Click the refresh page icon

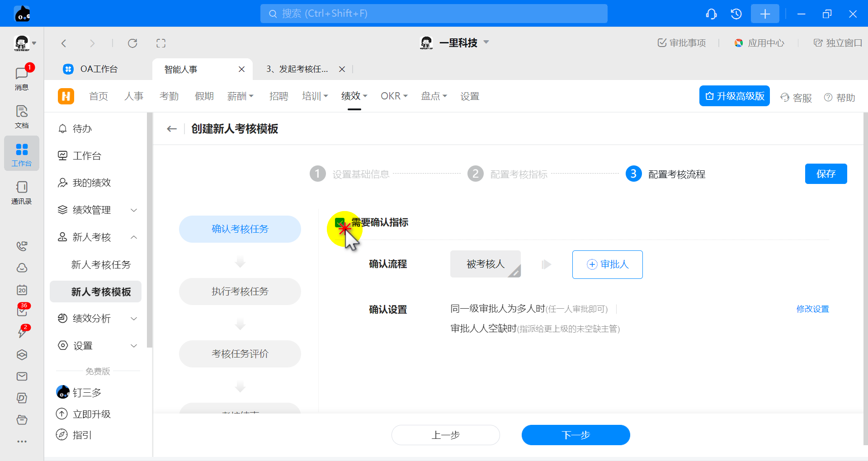pos(132,43)
